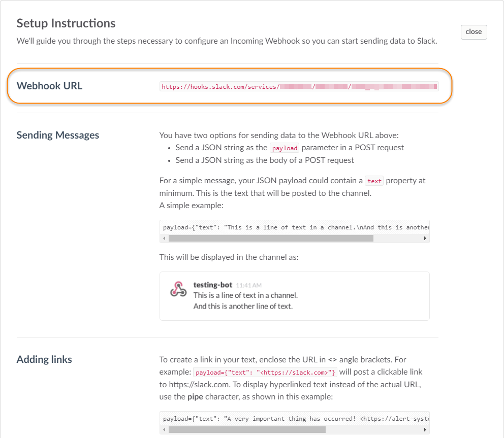Screen dimensions: 504x438
Task: Click the left scroll arrow on the payload example
Action: tap(163, 238)
